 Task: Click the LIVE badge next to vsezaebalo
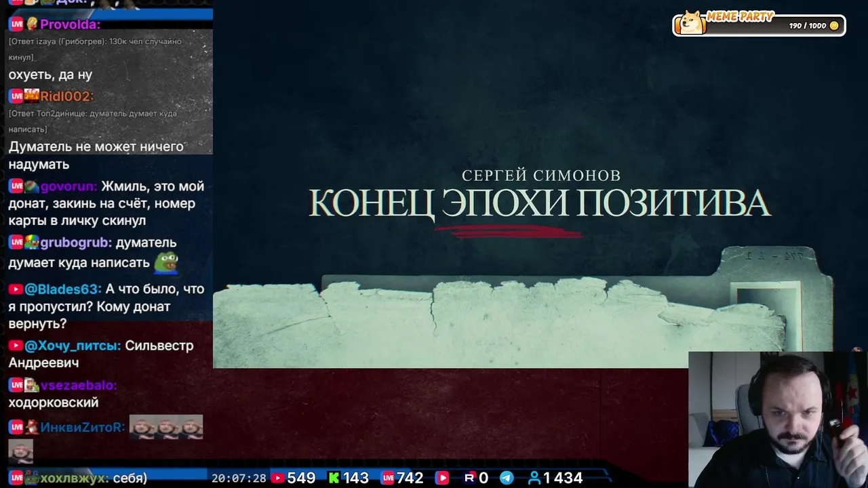[16, 385]
